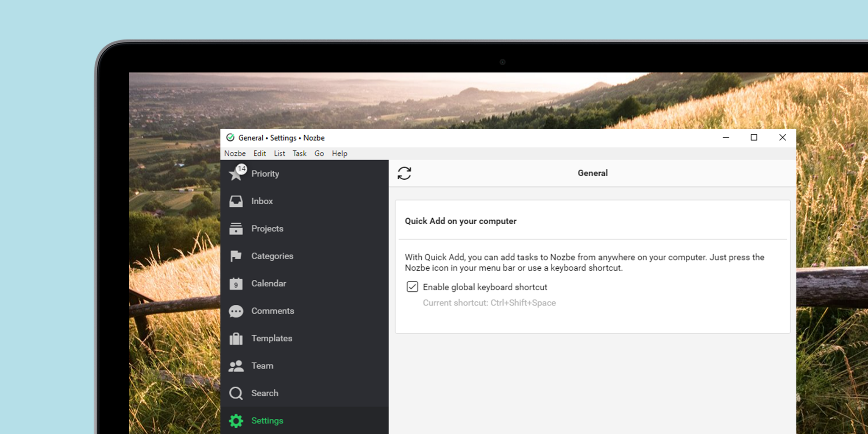The width and height of the screenshot is (868, 434).
Task: Click the Nozbe logo in title bar
Action: point(230,137)
